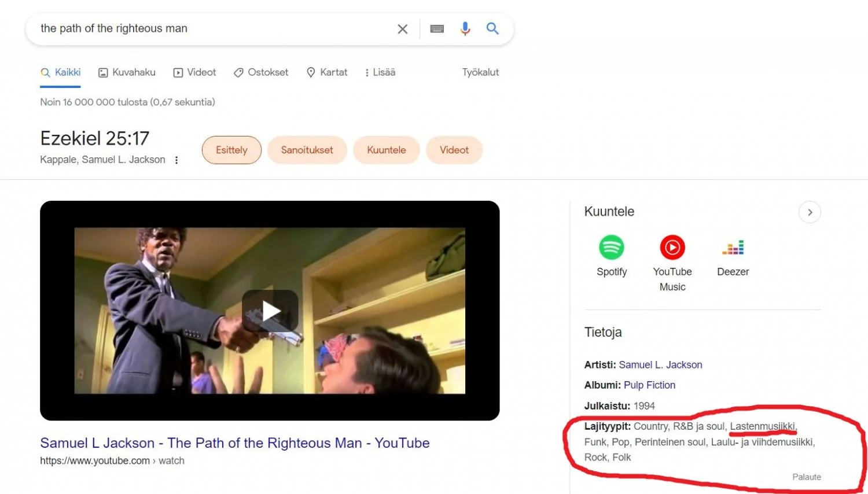Click the blue magnifying glass search button

492,28
